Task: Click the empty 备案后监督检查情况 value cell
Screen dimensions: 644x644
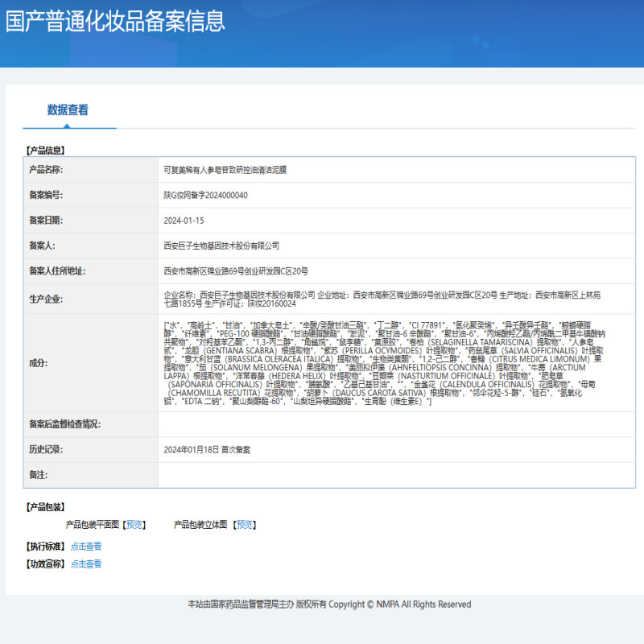Action: pos(396,423)
